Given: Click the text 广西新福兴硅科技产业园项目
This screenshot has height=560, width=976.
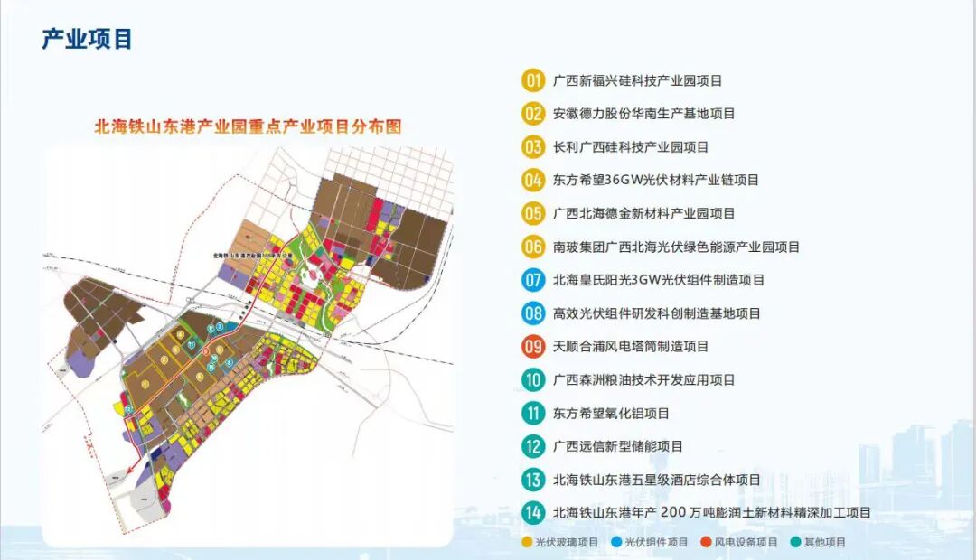Looking at the screenshot, I should coord(637,81).
